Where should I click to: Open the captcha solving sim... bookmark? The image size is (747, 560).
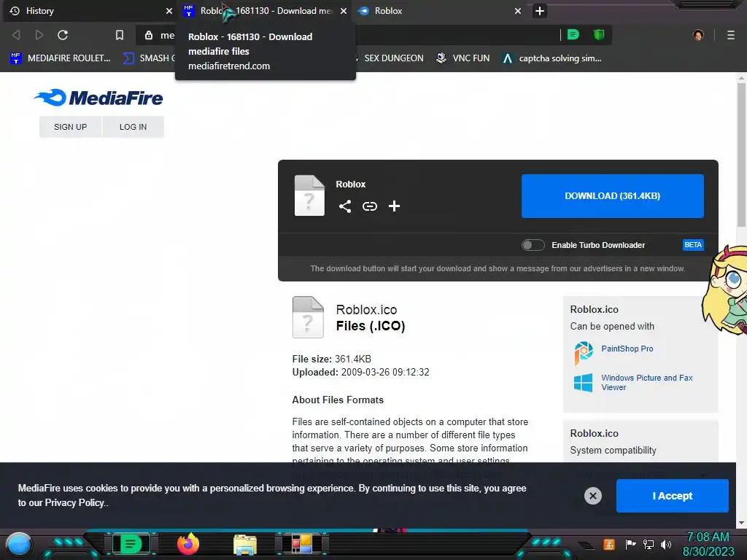(552, 58)
